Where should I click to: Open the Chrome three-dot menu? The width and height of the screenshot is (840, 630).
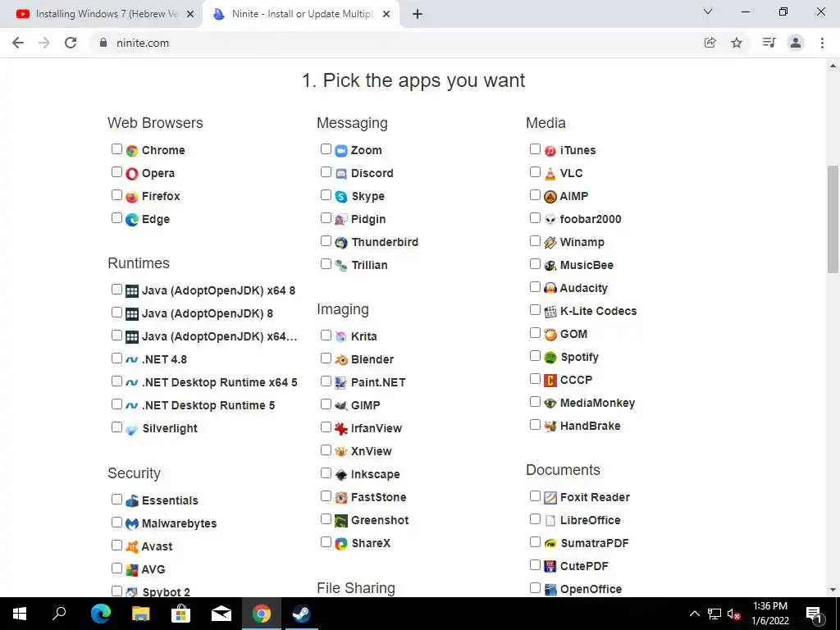click(822, 43)
